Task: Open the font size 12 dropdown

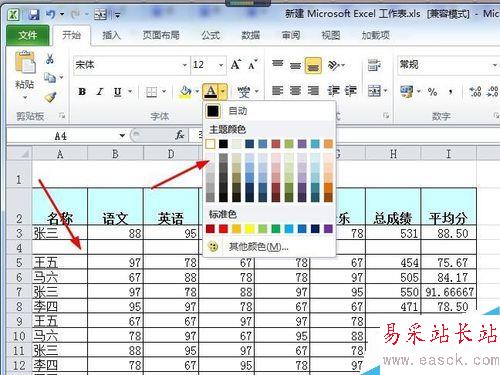Action: pyautogui.click(x=221, y=65)
